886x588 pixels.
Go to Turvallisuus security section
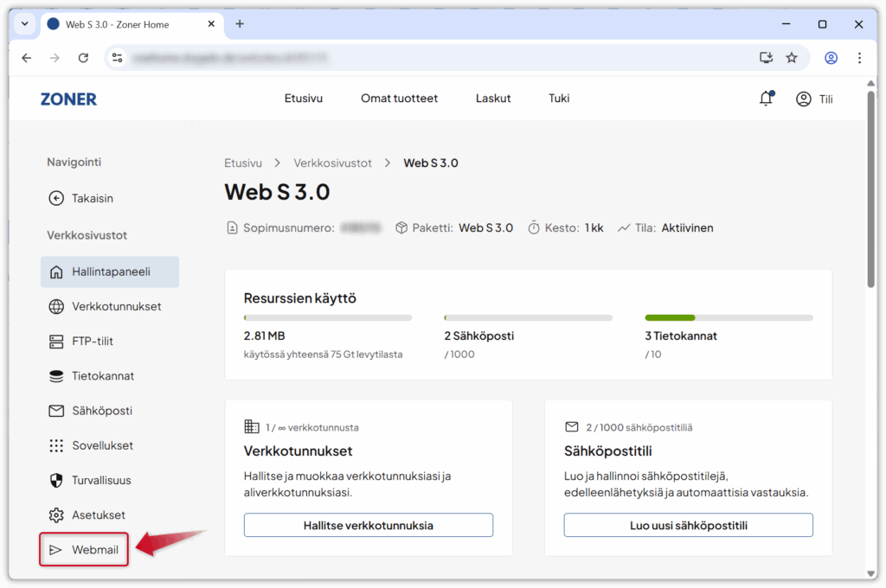point(101,480)
